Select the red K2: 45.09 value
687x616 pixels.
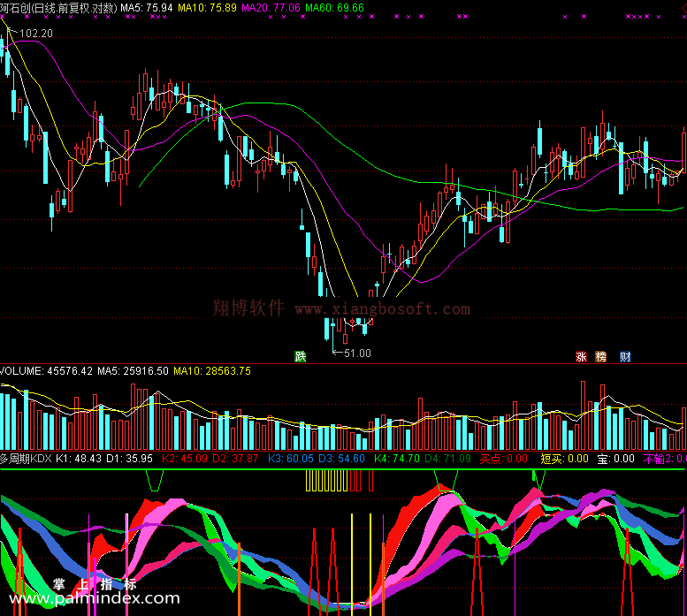pos(182,459)
